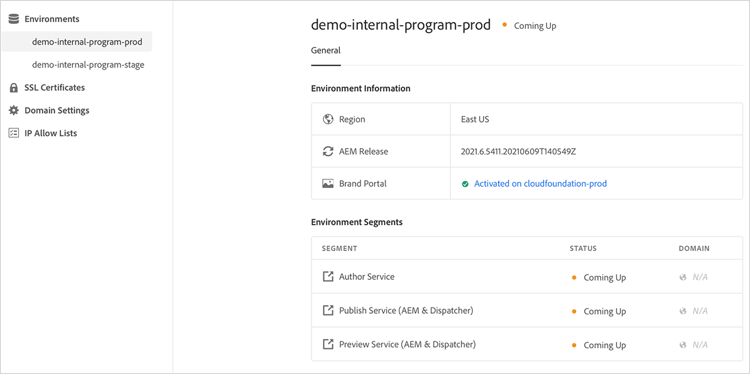Click Coming Up status next to title
The height and width of the screenshot is (374, 750).
pyautogui.click(x=535, y=26)
